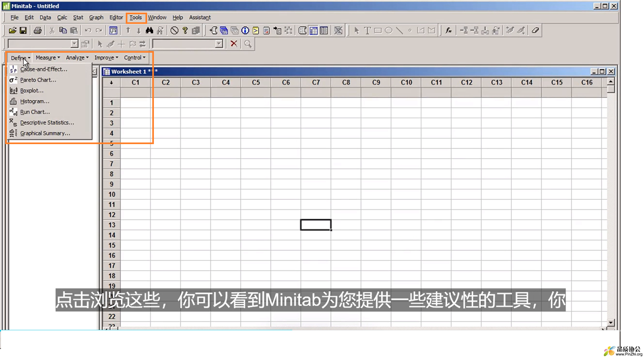Image resolution: width=644 pixels, height=358 pixels.
Task: Click the fx Assign Formula icon
Action: (448, 30)
